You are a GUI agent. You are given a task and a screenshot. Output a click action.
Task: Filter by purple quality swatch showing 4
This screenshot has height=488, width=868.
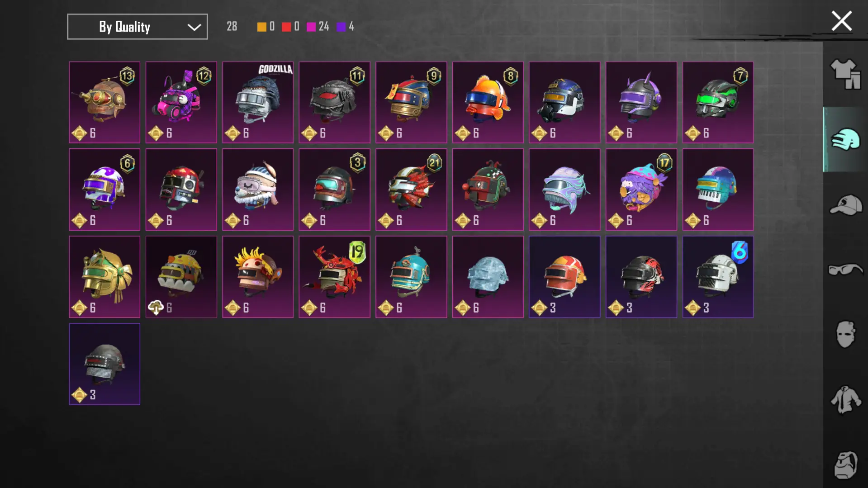click(x=345, y=27)
